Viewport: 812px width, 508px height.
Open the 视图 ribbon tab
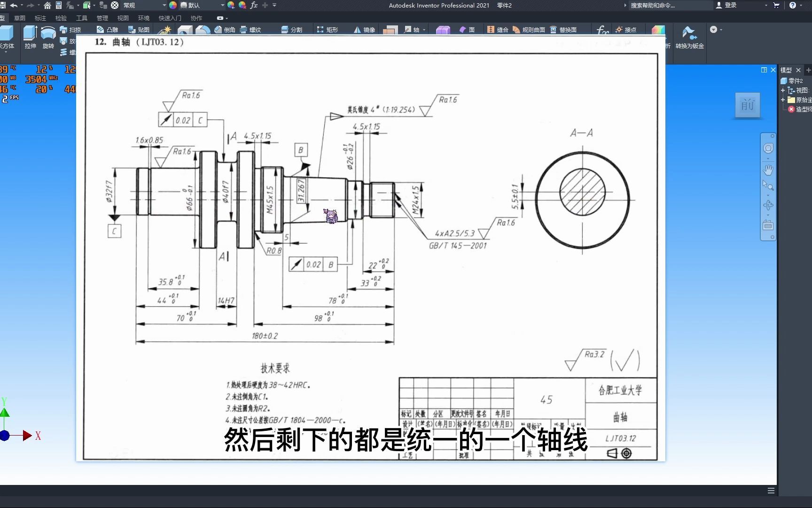(x=122, y=18)
